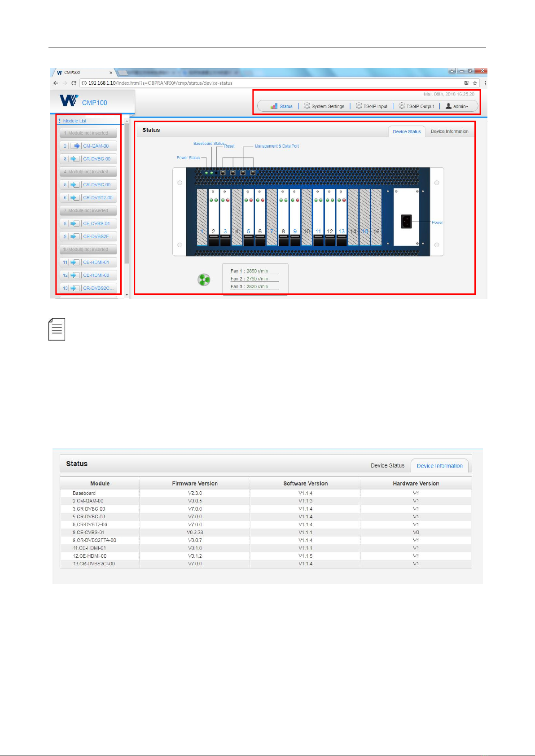Reload the page with the refresh icon

coord(74,83)
